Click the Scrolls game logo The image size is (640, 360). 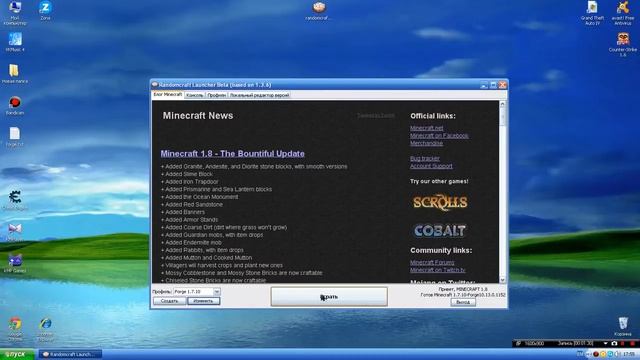[440, 202]
